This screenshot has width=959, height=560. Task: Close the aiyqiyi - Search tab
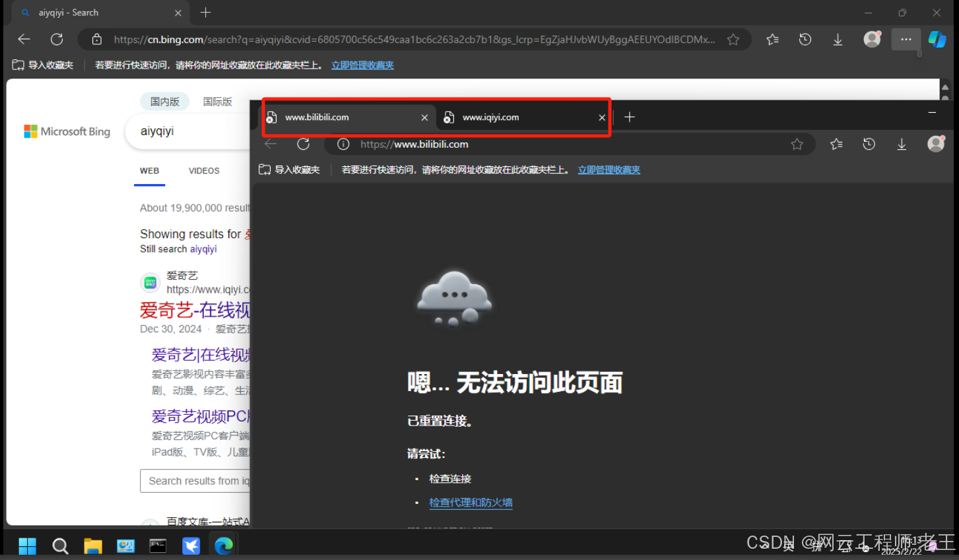(178, 13)
